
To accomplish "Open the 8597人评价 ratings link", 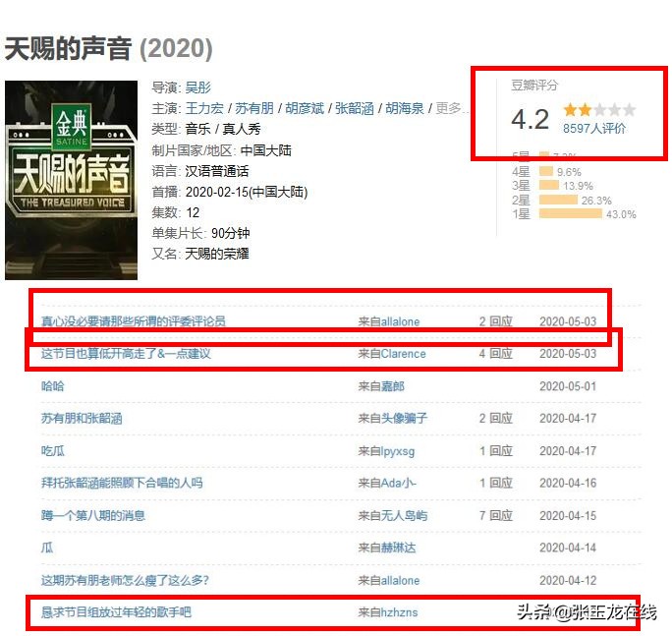I will [x=593, y=128].
